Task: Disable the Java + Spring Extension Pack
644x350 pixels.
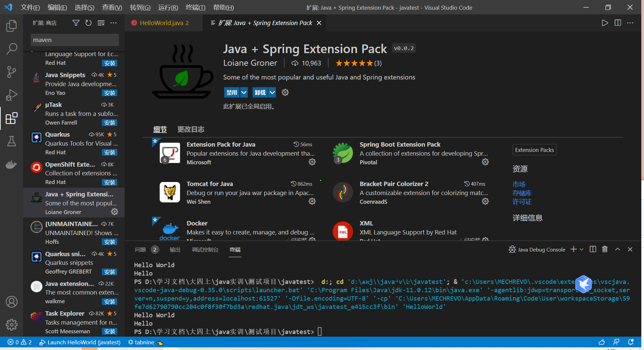Action: click(x=232, y=92)
